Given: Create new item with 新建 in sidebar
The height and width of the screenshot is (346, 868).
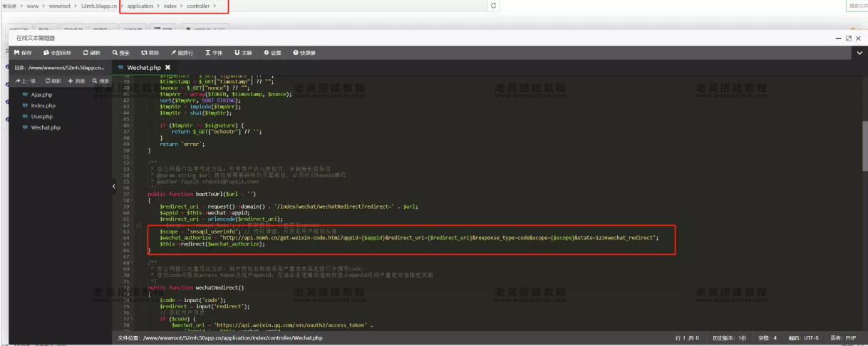Looking at the screenshot, I should pyautogui.click(x=76, y=81).
